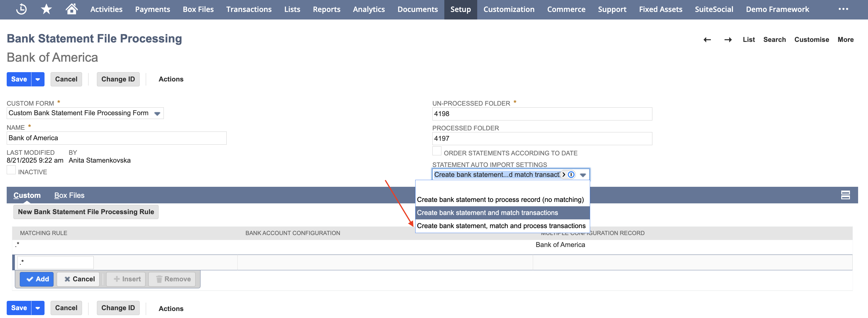868x318 pixels.
Task: Open record via circular icon in auto import field
Action: (x=571, y=175)
